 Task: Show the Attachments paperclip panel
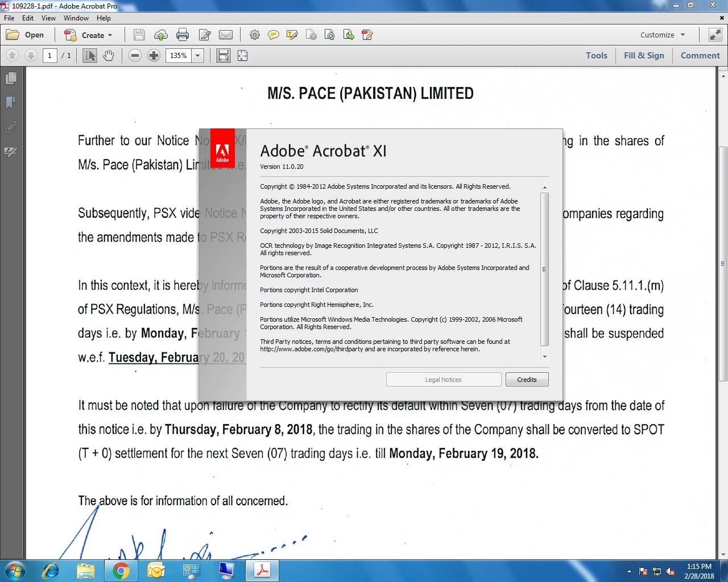coord(11,127)
